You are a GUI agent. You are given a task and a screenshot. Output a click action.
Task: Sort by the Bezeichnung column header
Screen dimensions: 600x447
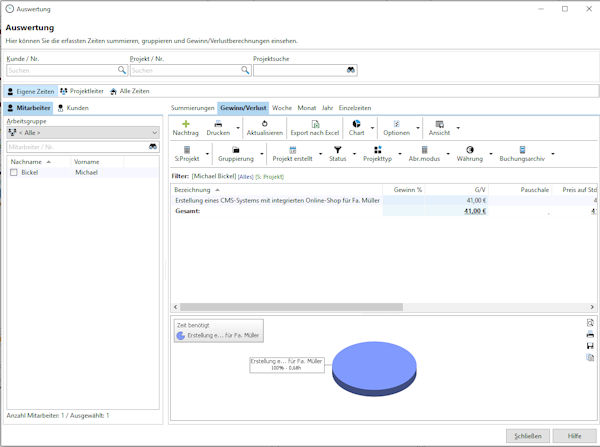pos(276,190)
